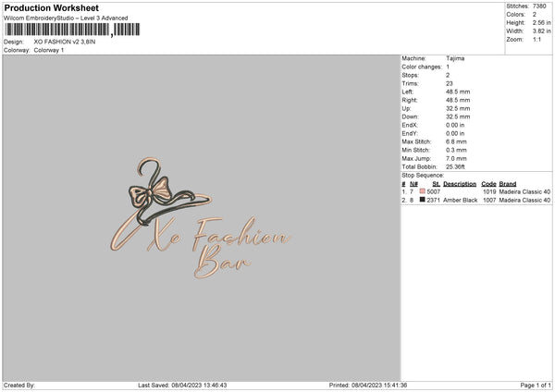555x392 pixels.
Task: Click the pink 5007 color swatch
Action: pos(422,191)
